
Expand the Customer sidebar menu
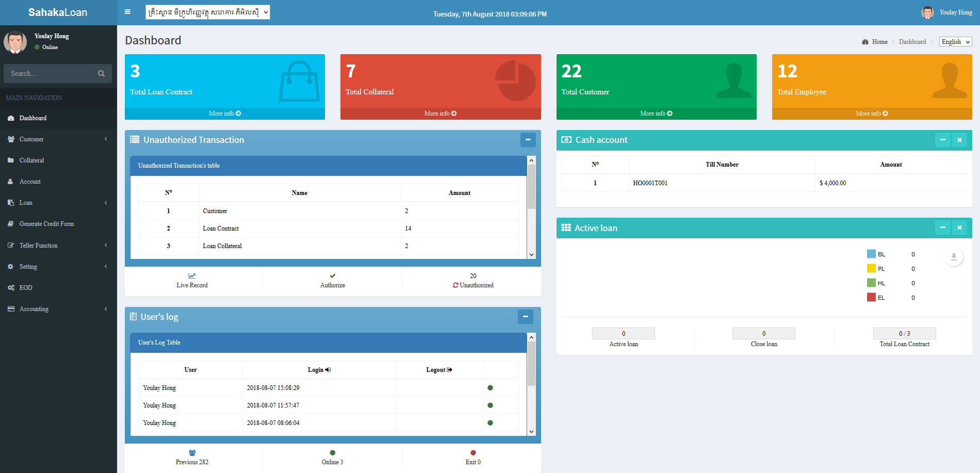32,139
